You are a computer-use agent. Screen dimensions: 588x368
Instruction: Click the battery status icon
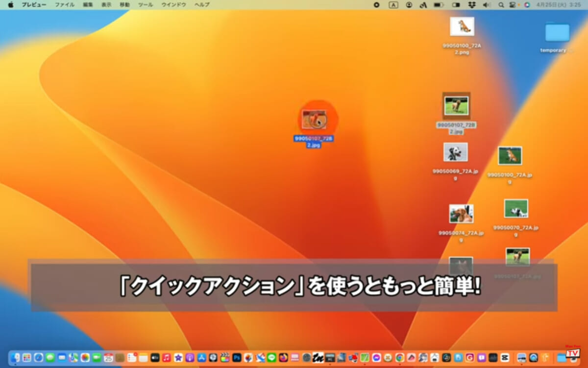(x=439, y=4)
